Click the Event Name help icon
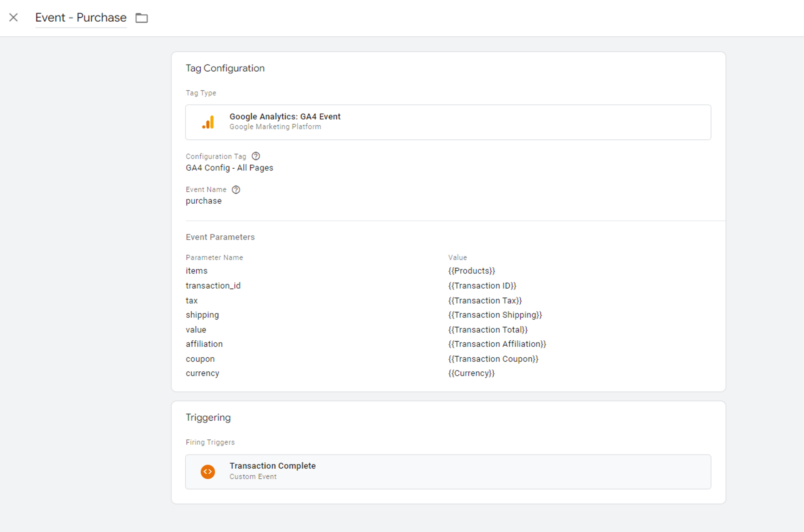The image size is (804, 532). point(236,190)
